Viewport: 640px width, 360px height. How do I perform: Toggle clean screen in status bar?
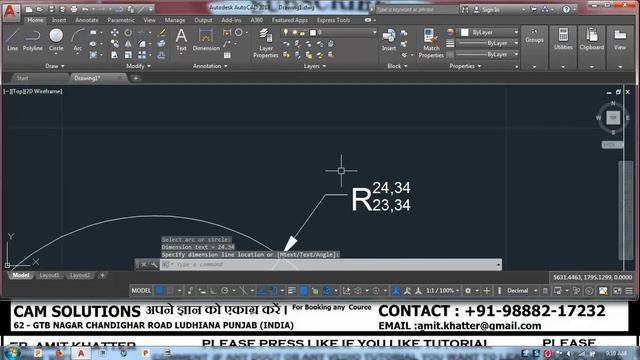point(618,291)
